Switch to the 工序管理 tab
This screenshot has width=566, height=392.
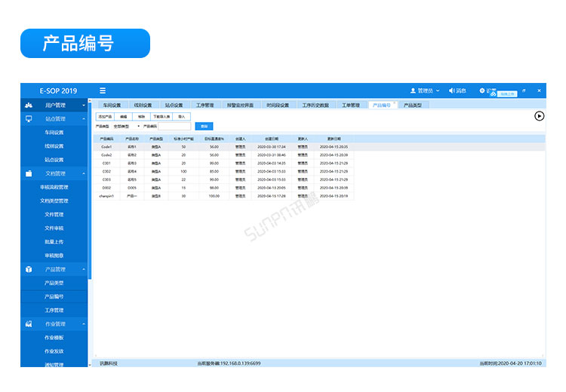tap(205, 105)
